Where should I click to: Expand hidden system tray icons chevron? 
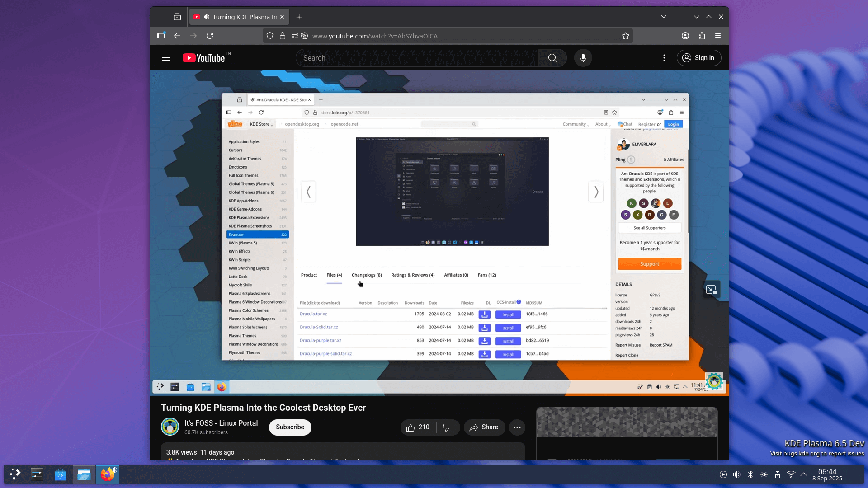pyautogui.click(x=804, y=474)
